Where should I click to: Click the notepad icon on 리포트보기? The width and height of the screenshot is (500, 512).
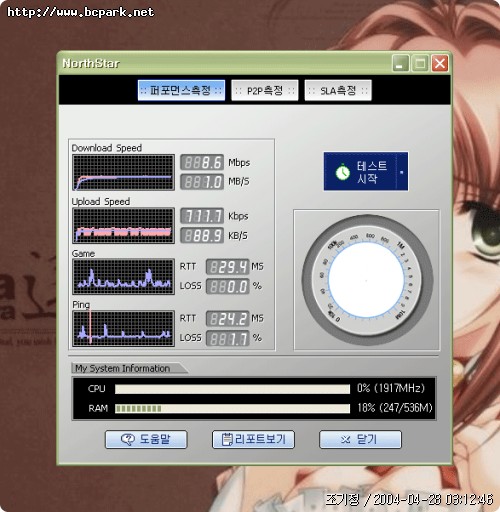pyautogui.click(x=227, y=439)
